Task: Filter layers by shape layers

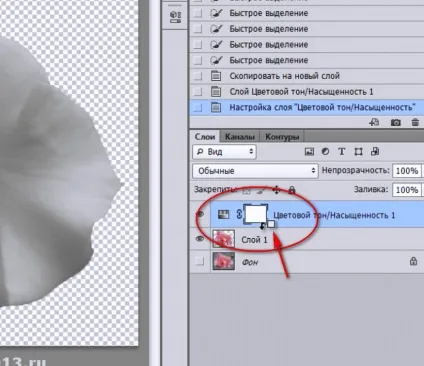Action: click(358, 152)
